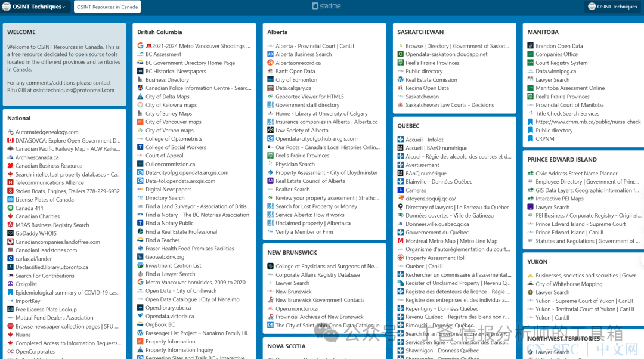
Task: Click the icon beside Montreal Metro Map
Action: coord(401,241)
